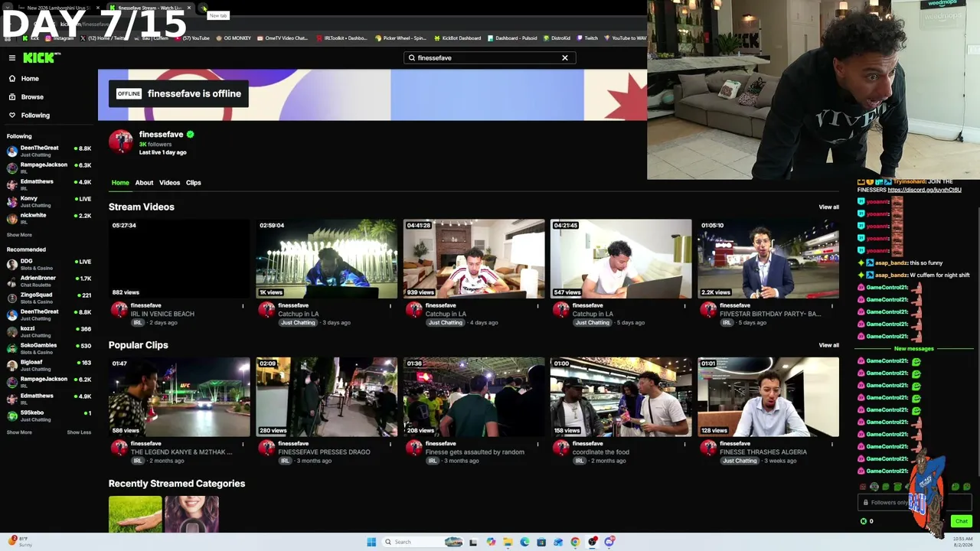The height and width of the screenshot is (551, 980).
Task: Open Edmatthews in the Following list
Action: point(49,184)
